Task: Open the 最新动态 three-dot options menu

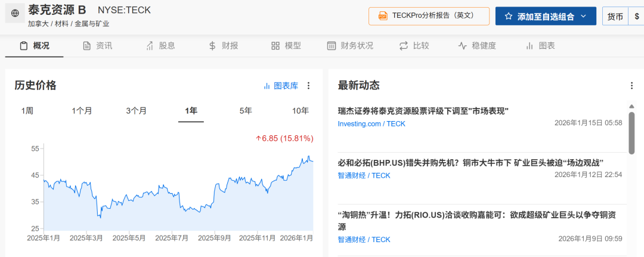Action: point(631,86)
